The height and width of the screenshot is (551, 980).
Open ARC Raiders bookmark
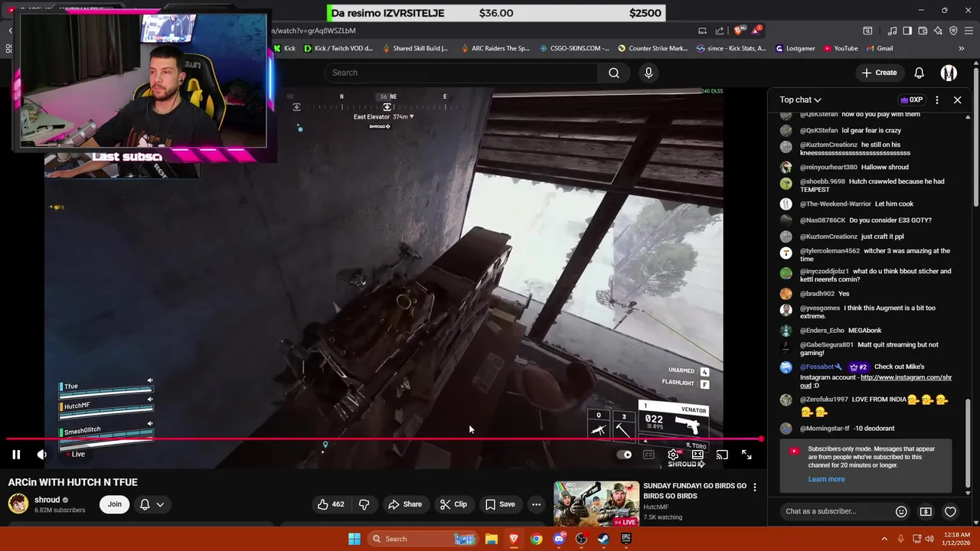pyautogui.click(x=495, y=48)
